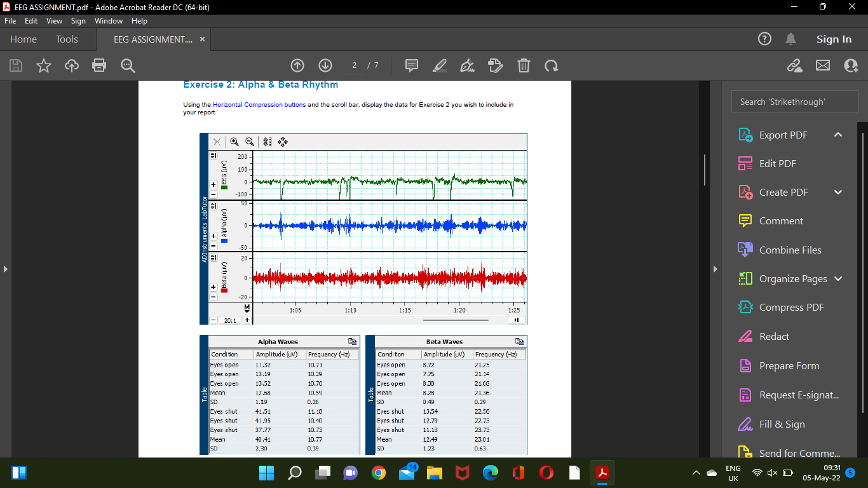
Task: Expand the Organize Pages dropdown
Action: coord(837,278)
